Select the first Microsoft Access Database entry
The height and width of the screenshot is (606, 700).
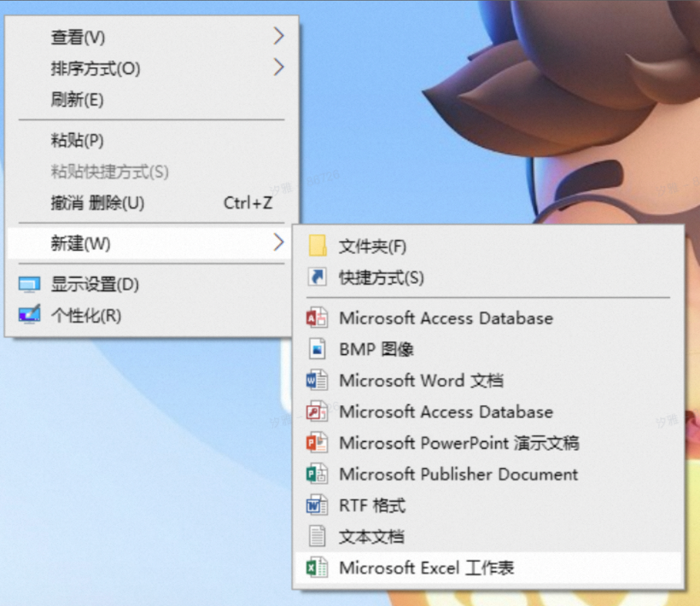(x=488, y=318)
